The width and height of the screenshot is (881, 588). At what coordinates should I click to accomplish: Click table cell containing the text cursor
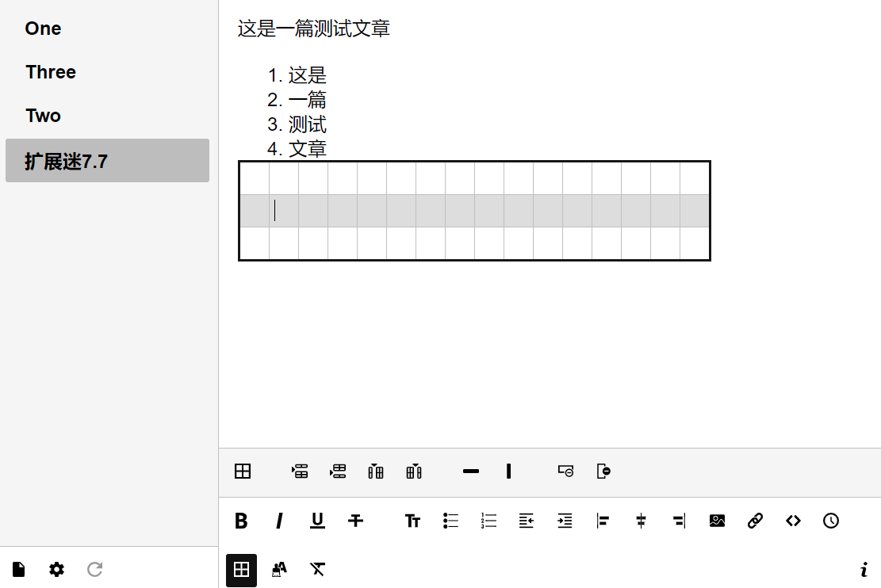[x=284, y=211]
